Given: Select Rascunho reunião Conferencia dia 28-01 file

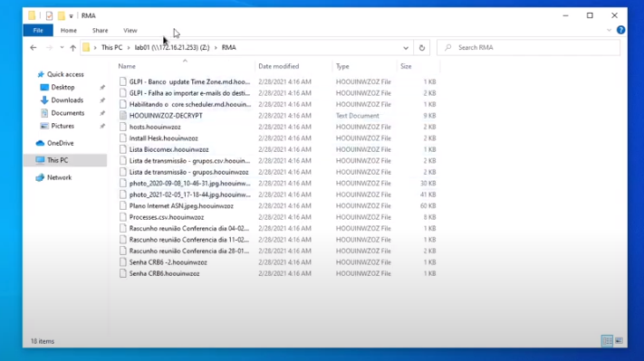Looking at the screenshot, I should pyautogui.click(x=189, y=251).
